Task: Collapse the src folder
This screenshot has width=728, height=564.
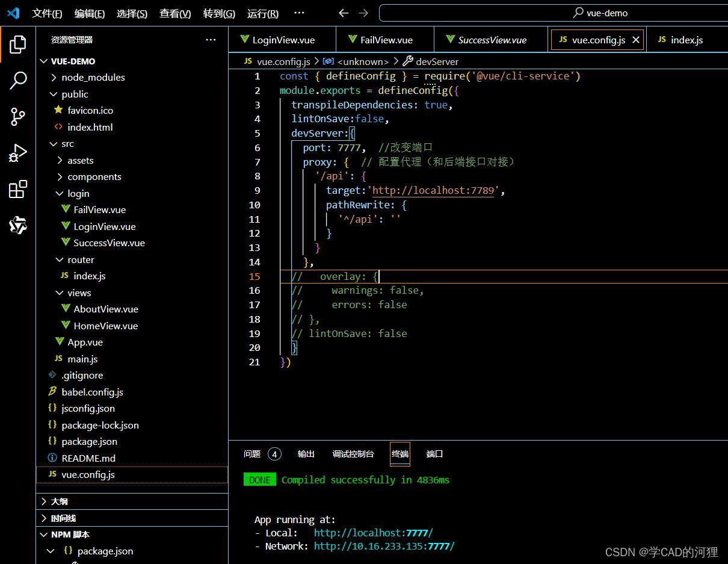Action: point(54,144)
